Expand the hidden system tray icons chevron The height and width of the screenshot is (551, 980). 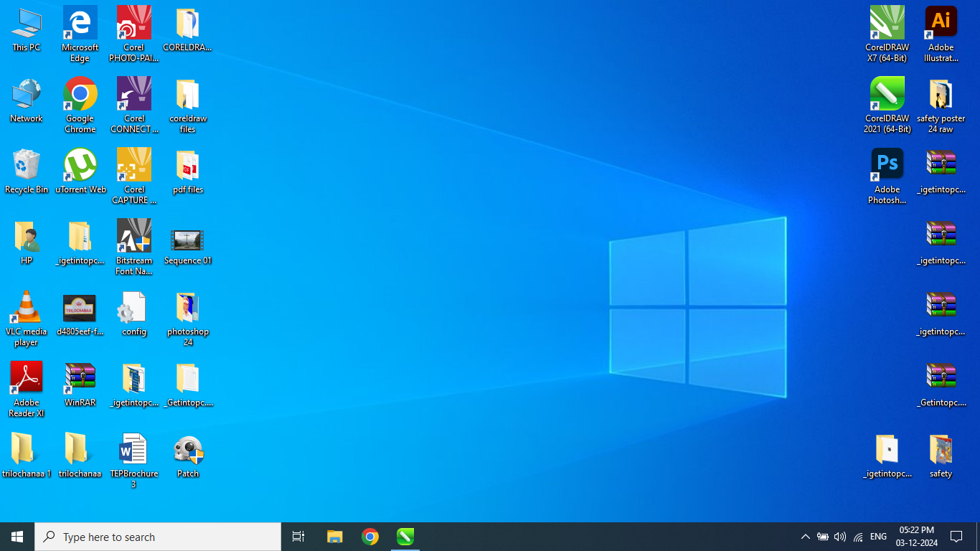point(805,537)
